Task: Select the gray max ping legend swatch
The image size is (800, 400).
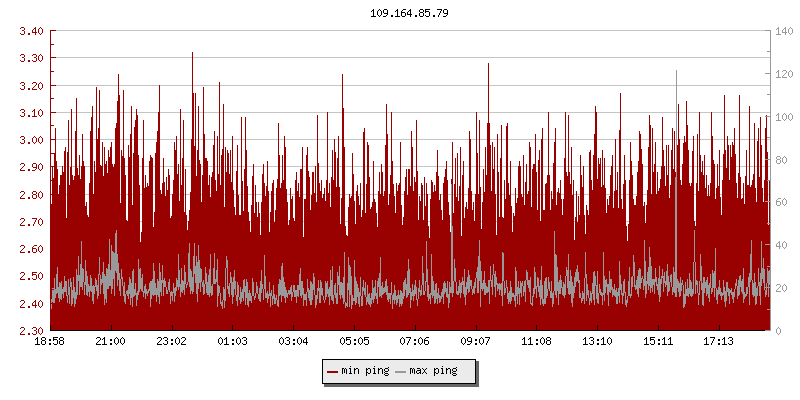Action: pos(402,371)
